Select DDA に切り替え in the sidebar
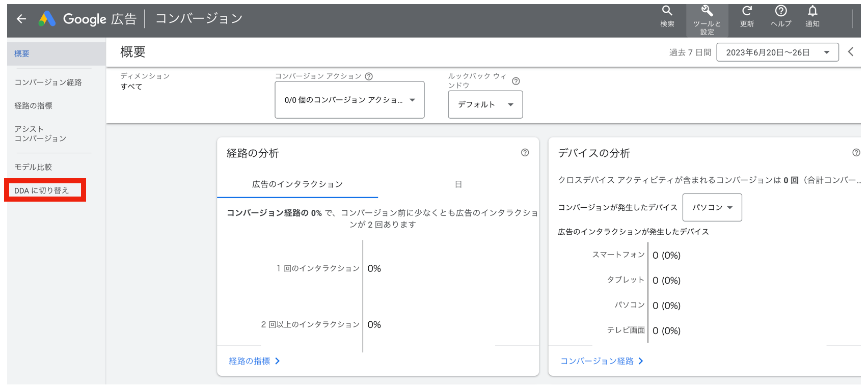The height and width of the screenshot is (388, 868). 41,190
